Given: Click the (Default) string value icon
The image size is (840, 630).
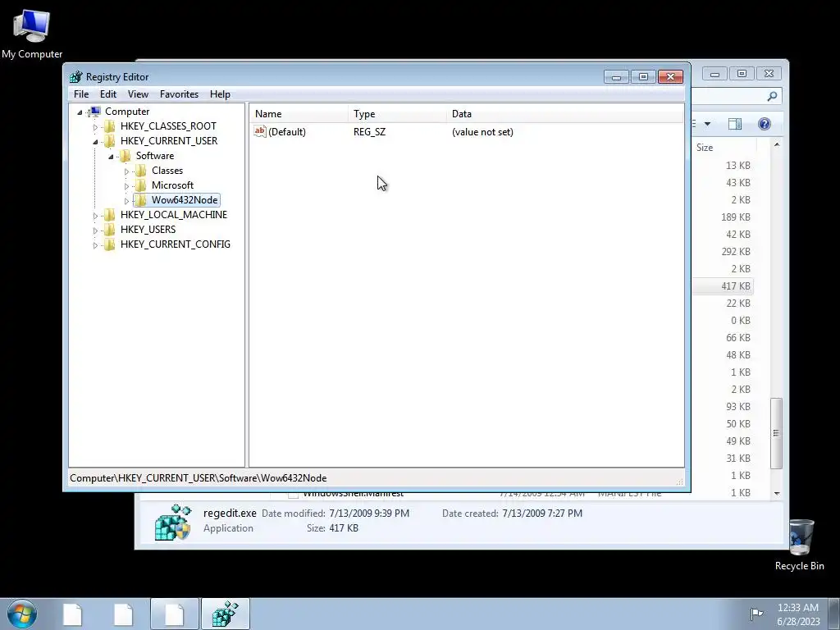Looking at the screenshot, I should 260,131.
